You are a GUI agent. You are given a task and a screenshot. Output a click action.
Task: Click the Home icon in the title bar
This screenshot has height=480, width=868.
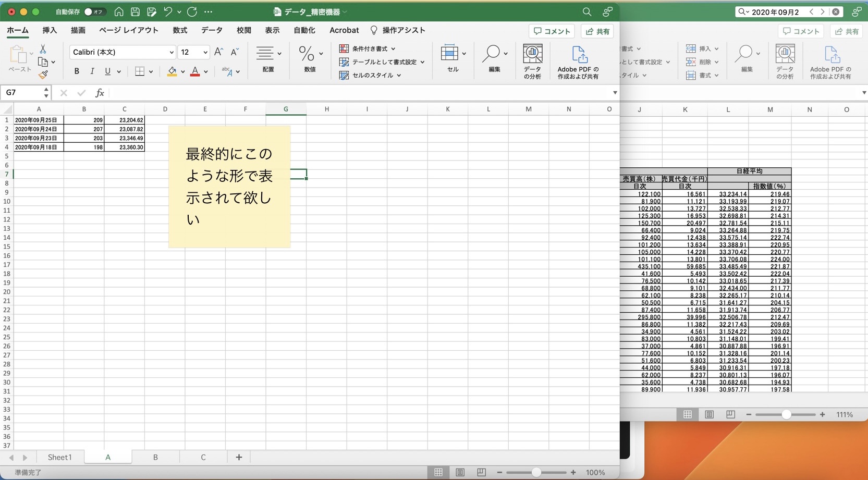pyautogui.click(x=119, y=11)
